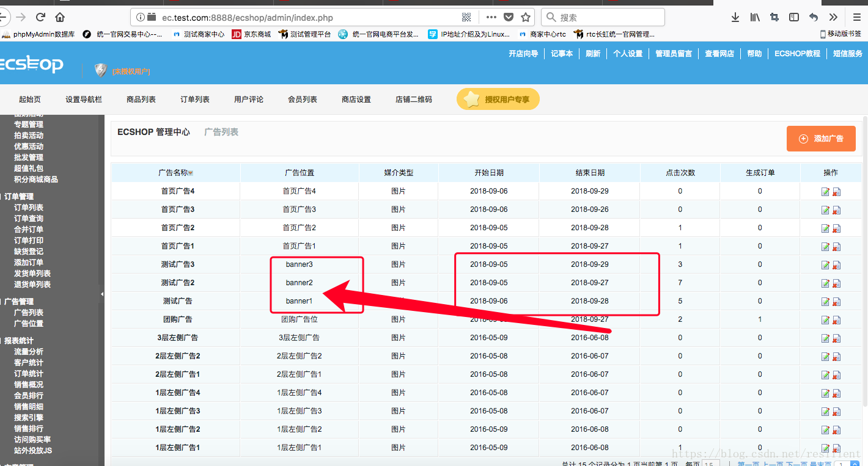Click the 添加广告 button

(821, 139)
